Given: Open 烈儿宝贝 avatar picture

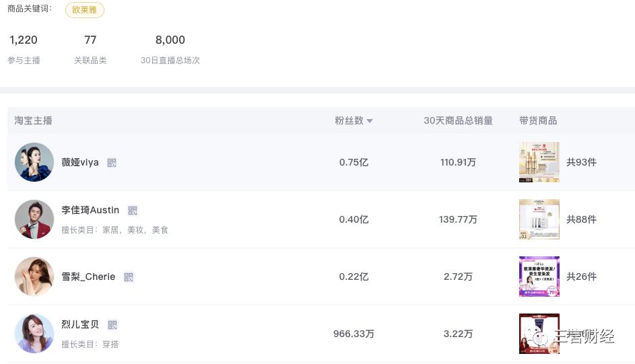Looking at the screenshot, I should click(34, 334).
